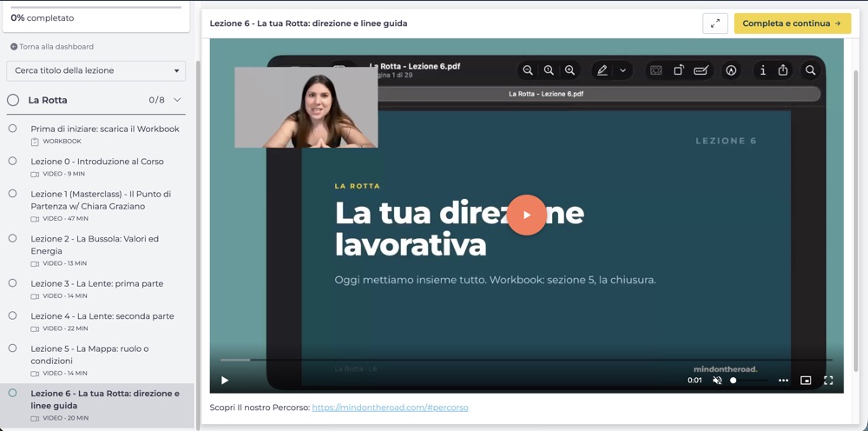Play the video with the orange center button
Screen dimensions: 868x431
coord(527,215)
